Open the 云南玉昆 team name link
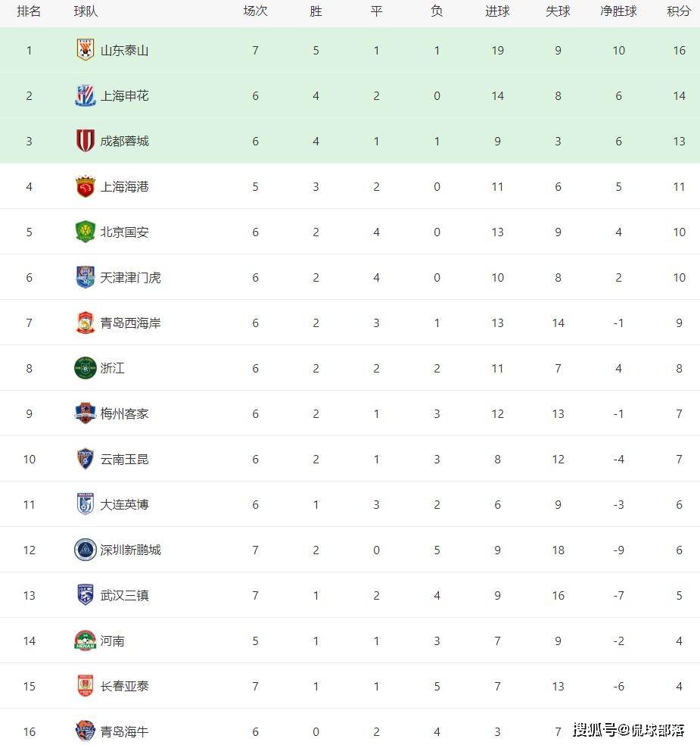The width and height of the screenshot is (700, 745). (x=124, y=459)
